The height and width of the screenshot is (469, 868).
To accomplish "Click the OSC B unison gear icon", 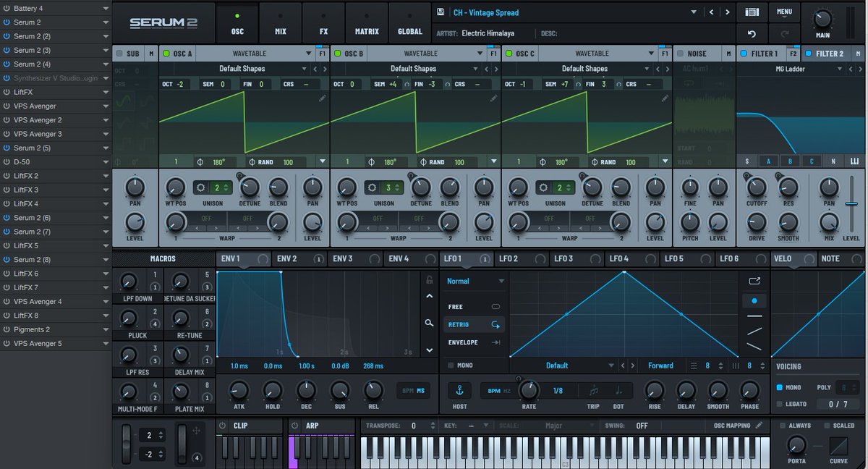I will click(x=373, y=188).
